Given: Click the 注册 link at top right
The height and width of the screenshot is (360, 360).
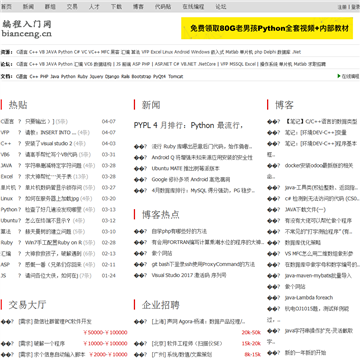Looking at the screenshot, I should point(342,7).
